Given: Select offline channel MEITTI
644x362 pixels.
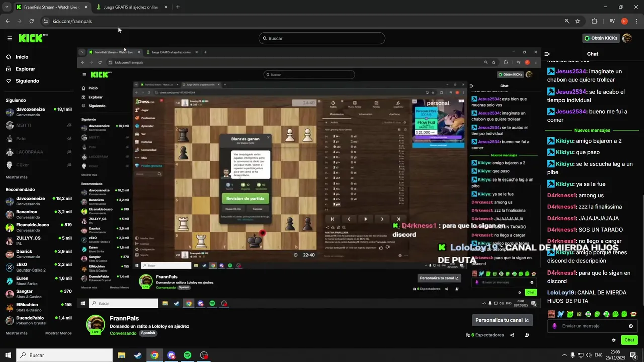Looking at the screenshot, I should click(38, 125).
